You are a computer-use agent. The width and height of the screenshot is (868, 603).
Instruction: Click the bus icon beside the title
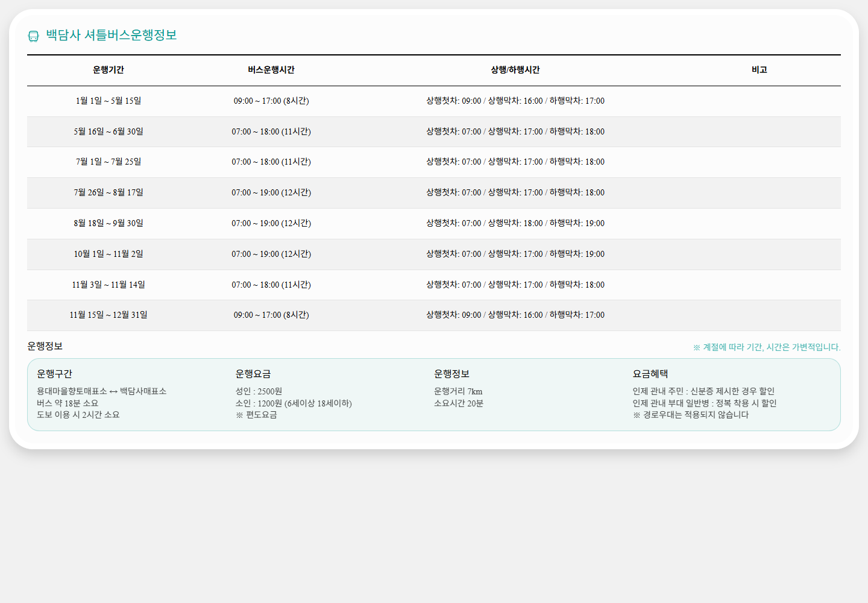coord(34,36)
